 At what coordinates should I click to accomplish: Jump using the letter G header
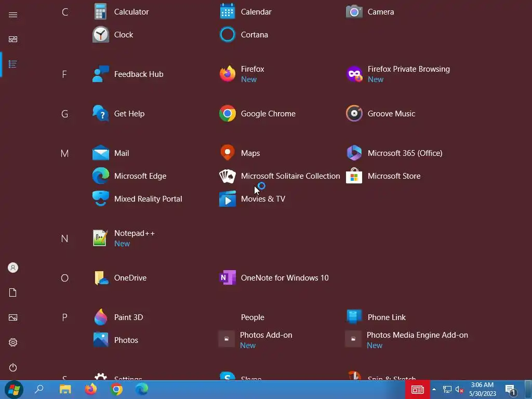pos(65,114)
